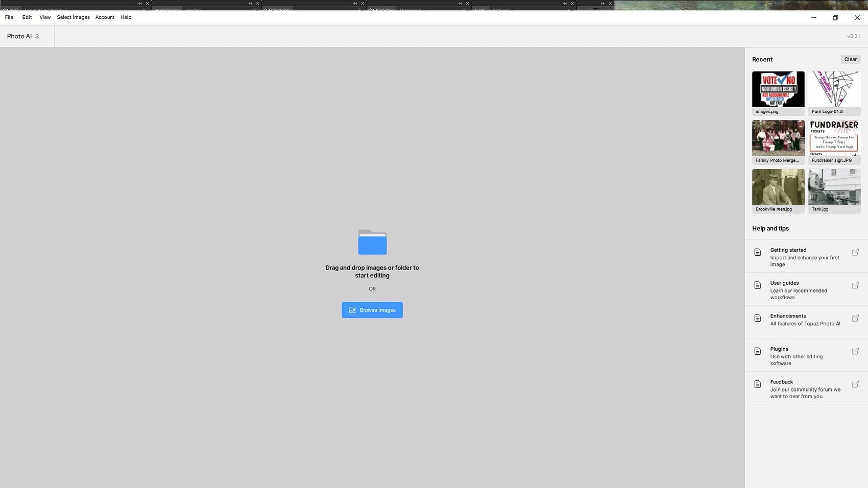
Task: Open the Brookville men.jpg thumbnail
Action: coord(778,187)
